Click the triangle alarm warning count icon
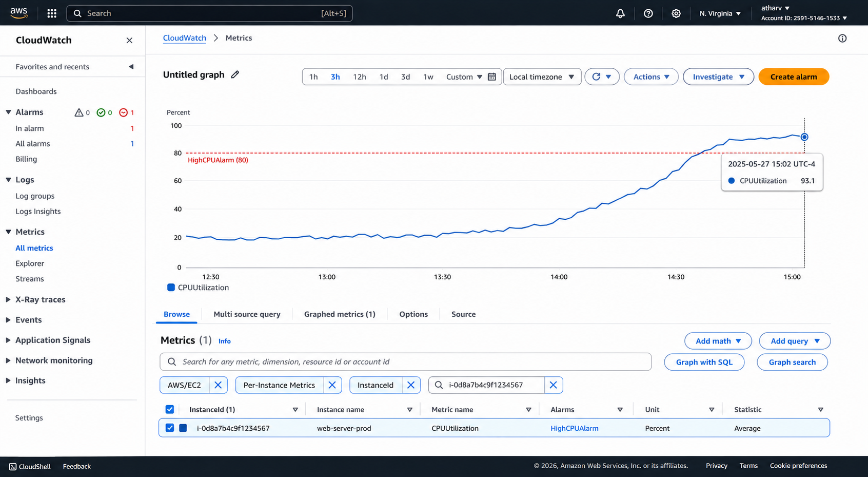 pos(79,112)
